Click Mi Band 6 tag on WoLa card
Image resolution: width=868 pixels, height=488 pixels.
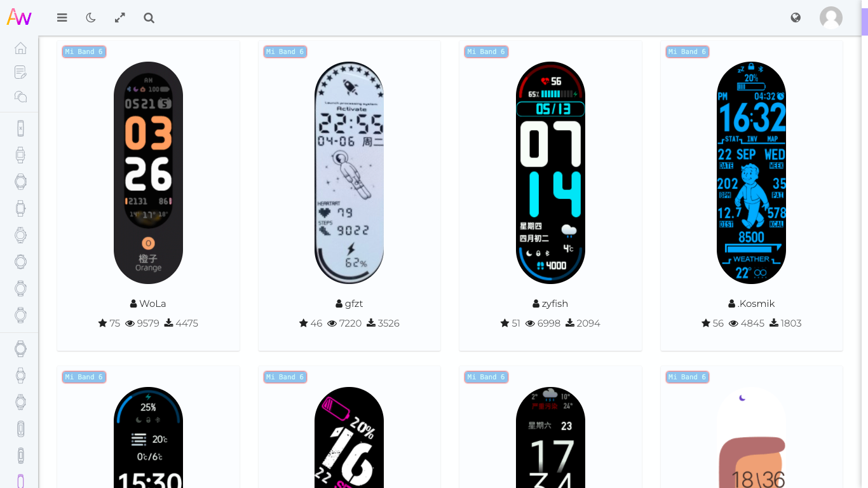[x=84, y=51]
